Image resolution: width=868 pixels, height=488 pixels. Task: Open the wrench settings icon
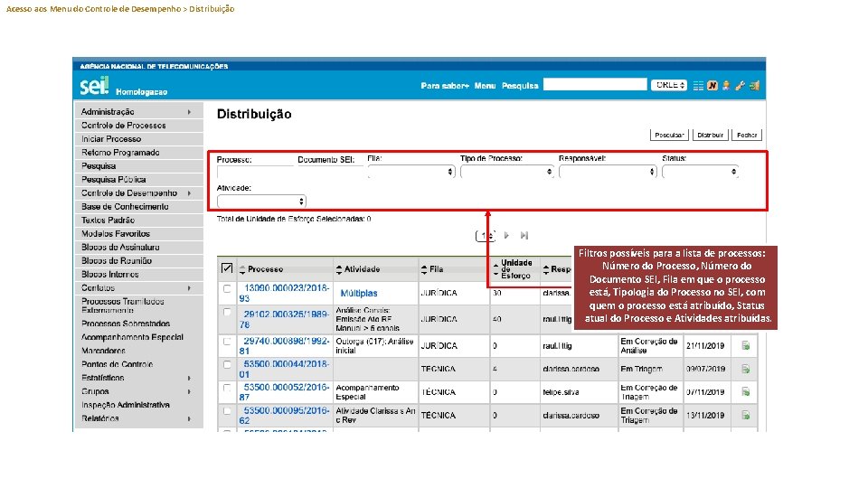[x=740, y=86]
